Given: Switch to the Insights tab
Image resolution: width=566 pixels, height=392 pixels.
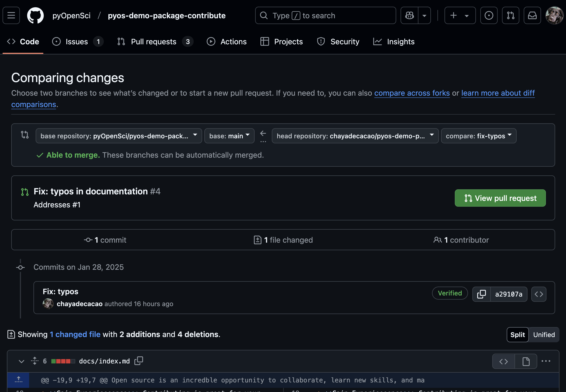Looking at the screenshot, I should pos(393,42).
